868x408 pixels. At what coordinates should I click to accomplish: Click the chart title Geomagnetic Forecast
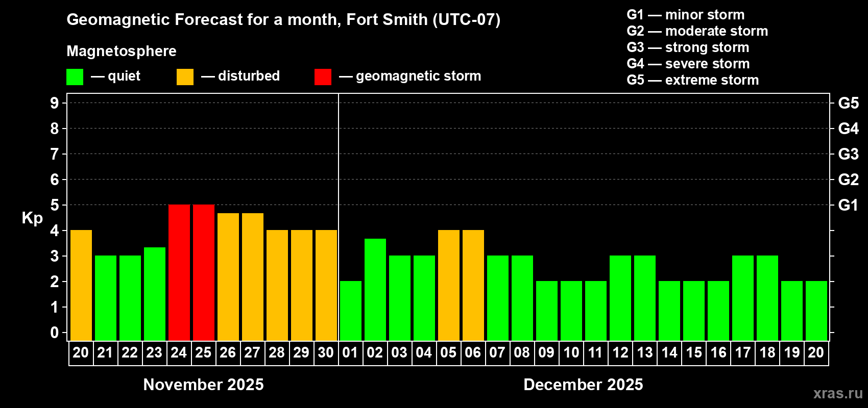tap(283, 19)
